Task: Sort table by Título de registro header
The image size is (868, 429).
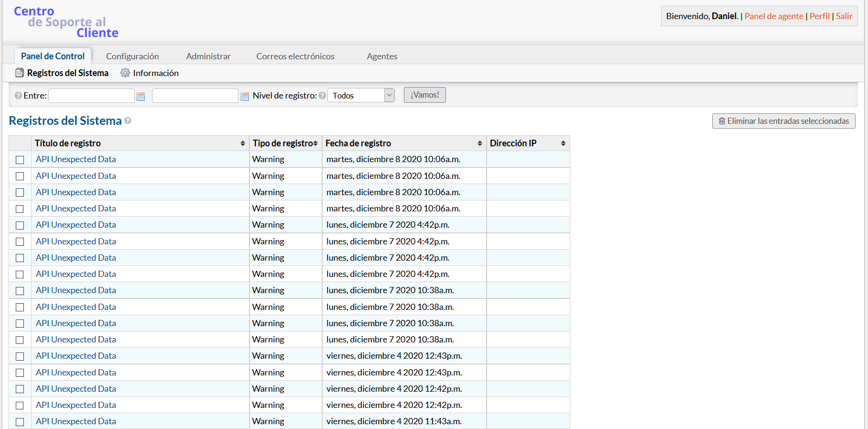Action: pyautogui.click(x=139, y=143)
